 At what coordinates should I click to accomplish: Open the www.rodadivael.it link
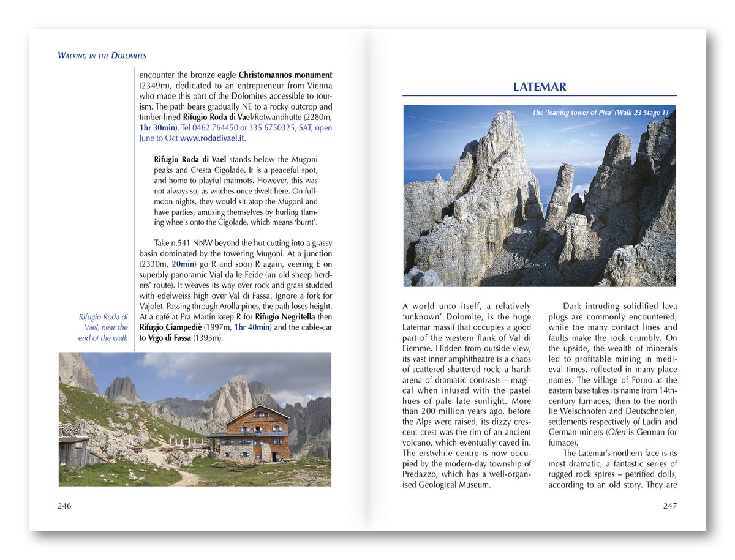(213, 138)
